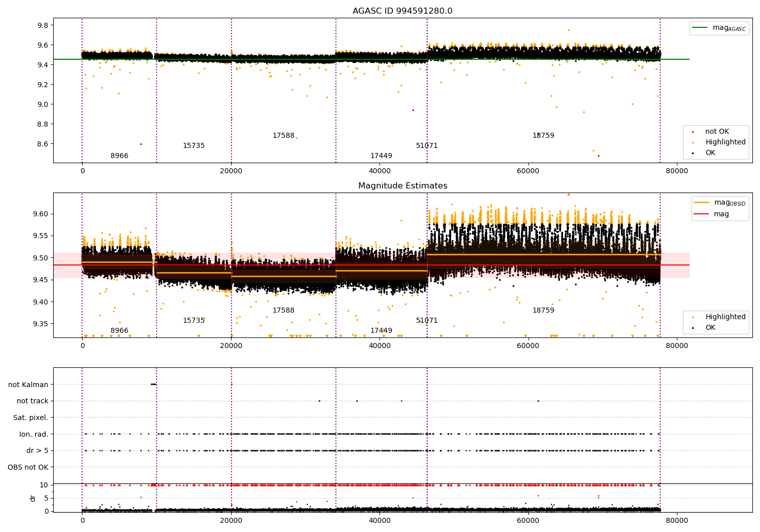Click the 'not Kalman' axis label
The height and width of the screenshot is (532, 760).
coord(28,385)
